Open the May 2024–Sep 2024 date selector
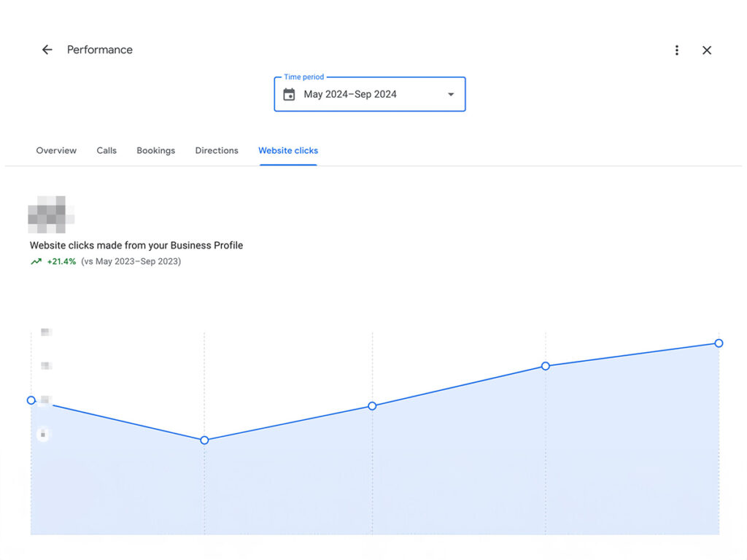Viewport: 747px width, 560px height. (x=350, y=94)
